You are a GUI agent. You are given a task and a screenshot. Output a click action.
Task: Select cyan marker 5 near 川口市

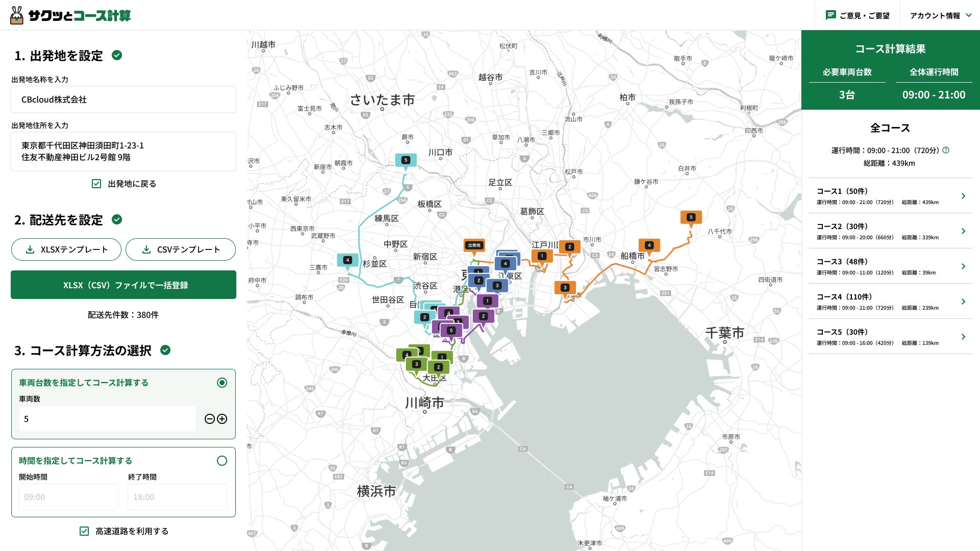pos(406,160)
